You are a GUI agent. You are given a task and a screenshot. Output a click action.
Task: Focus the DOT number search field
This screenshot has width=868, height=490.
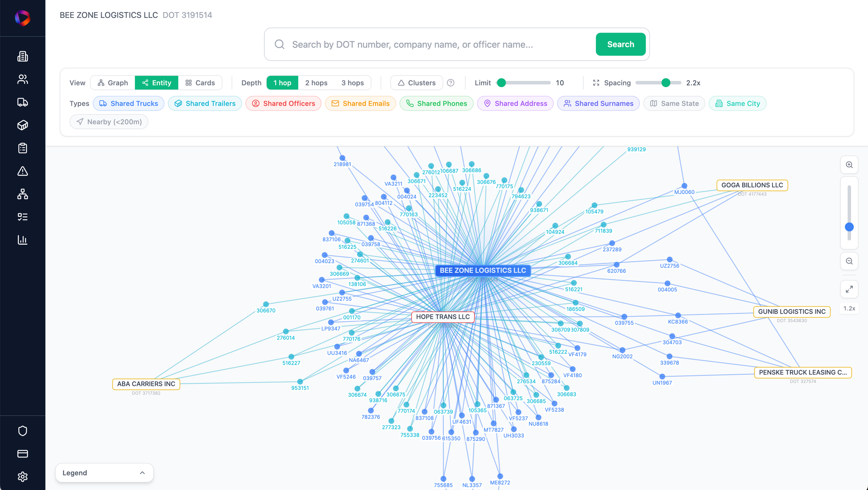pyautogui.click(x=438, y=45)
